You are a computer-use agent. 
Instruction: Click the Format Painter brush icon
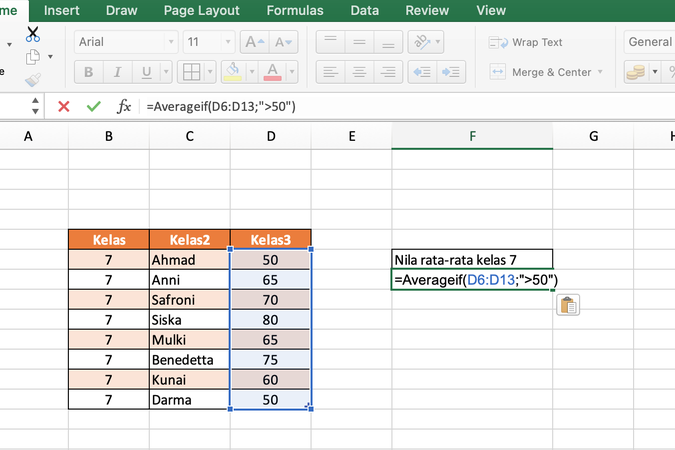coord(33,80)
